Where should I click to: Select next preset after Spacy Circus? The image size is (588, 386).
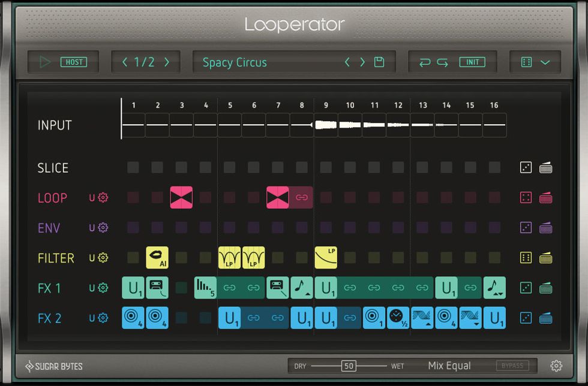click(362, 62)
